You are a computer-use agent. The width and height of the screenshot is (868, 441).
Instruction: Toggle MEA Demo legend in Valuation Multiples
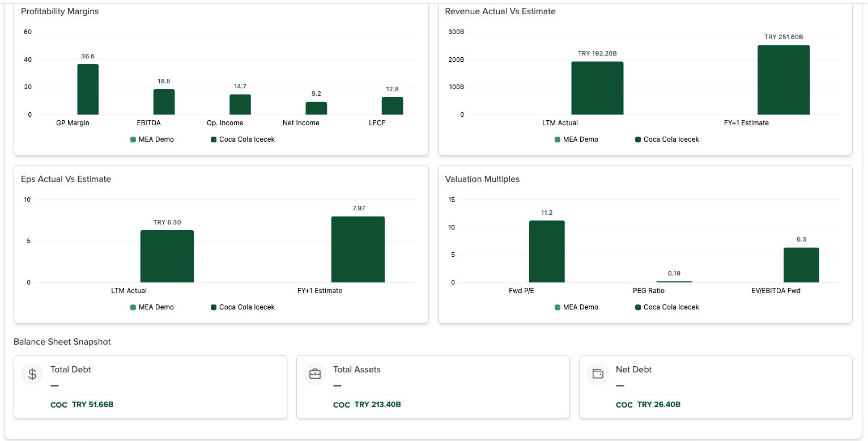point(576,307)
